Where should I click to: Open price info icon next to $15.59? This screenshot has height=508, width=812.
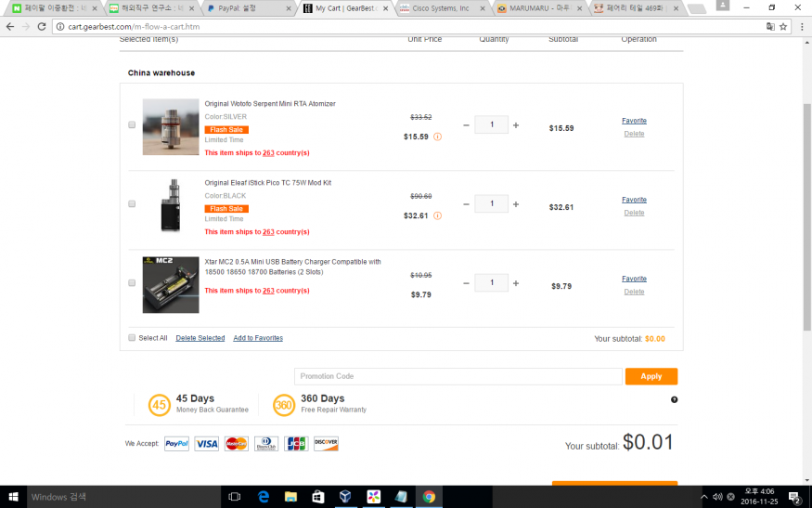pyautogui.click(x=438, y=137)
